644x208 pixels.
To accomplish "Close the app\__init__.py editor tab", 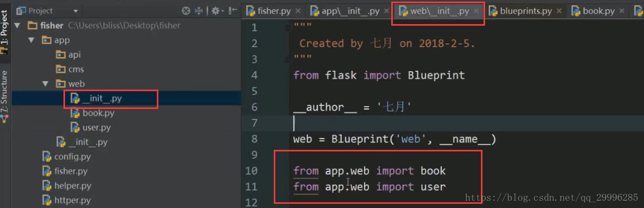I will (x=387, y=10).
